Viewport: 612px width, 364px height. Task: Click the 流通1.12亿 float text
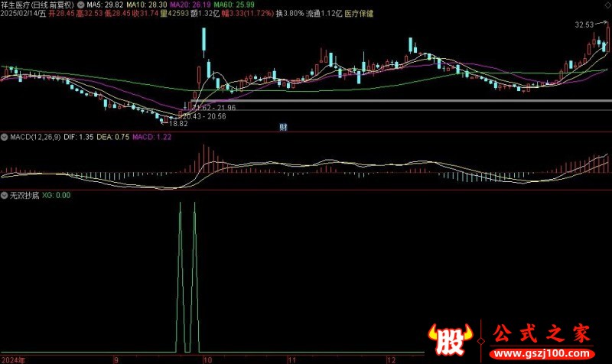coord(324,14)
